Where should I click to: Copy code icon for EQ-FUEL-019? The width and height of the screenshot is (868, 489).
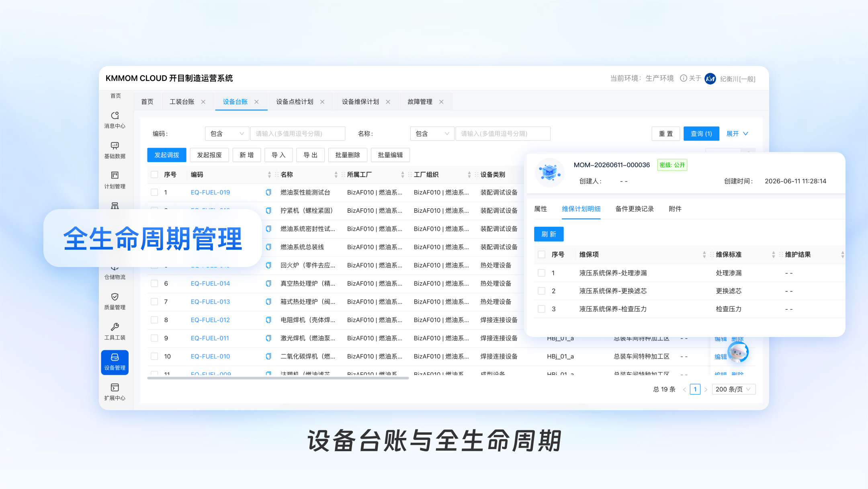point(268,192)
